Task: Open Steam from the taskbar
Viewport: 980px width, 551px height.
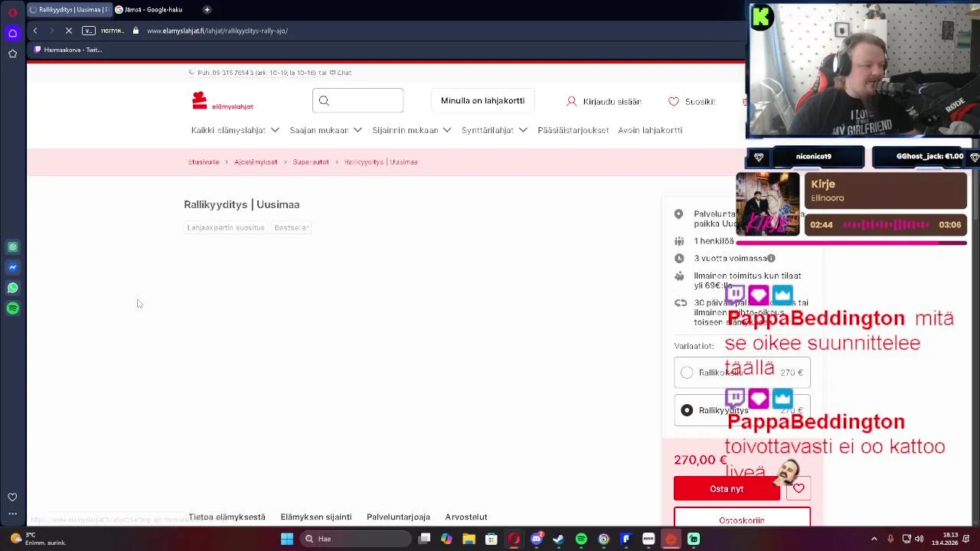Action: 558,539
